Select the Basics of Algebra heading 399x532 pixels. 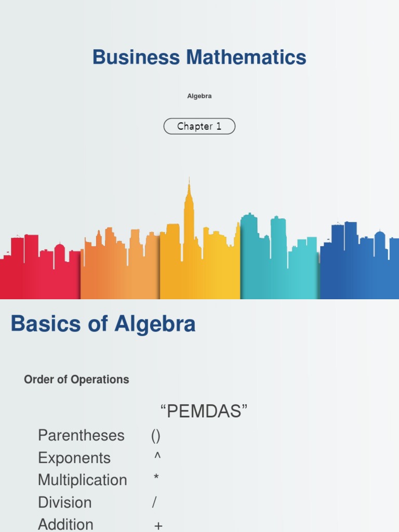pos(103,324)
